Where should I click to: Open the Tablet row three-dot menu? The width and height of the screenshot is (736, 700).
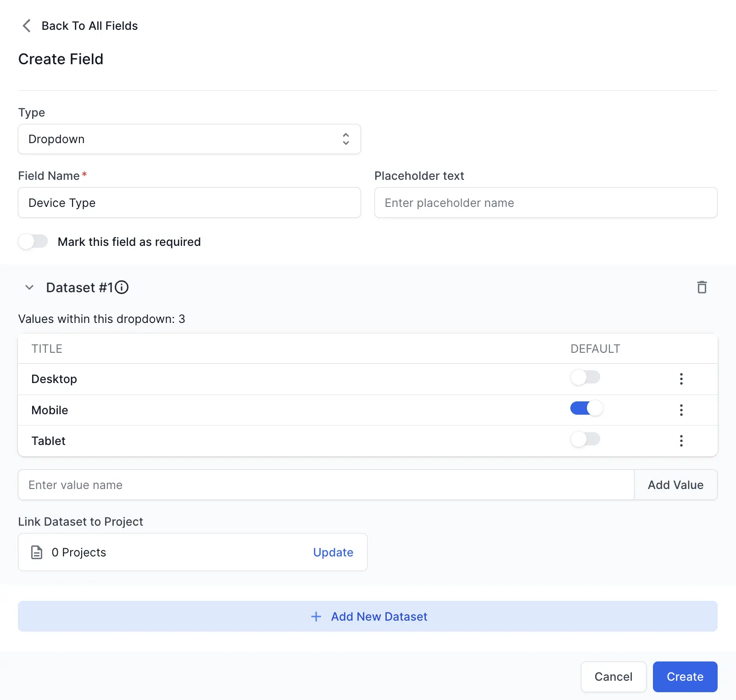[681, 441]
